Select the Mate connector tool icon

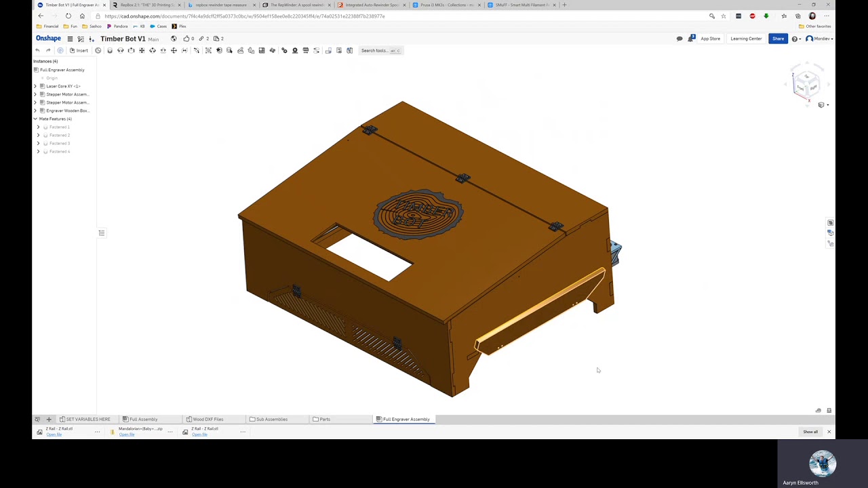click(x=219, y=50)
